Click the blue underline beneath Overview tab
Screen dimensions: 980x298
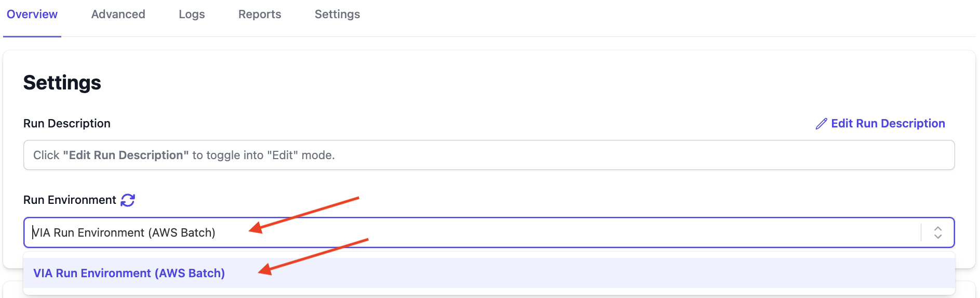[x=32, y=36]
